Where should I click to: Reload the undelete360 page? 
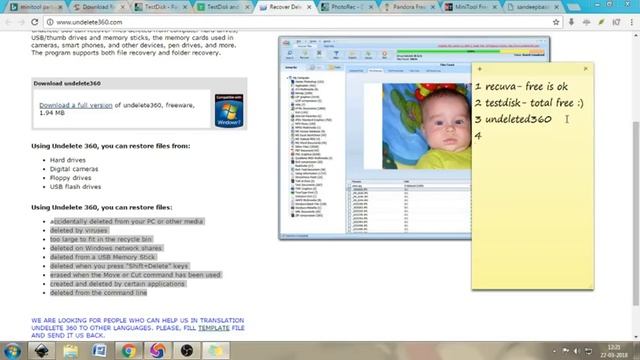click(35, 22)
